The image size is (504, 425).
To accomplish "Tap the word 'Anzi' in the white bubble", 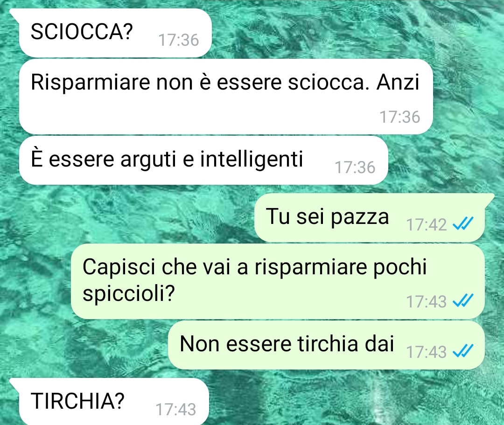I will click(398, 82).
